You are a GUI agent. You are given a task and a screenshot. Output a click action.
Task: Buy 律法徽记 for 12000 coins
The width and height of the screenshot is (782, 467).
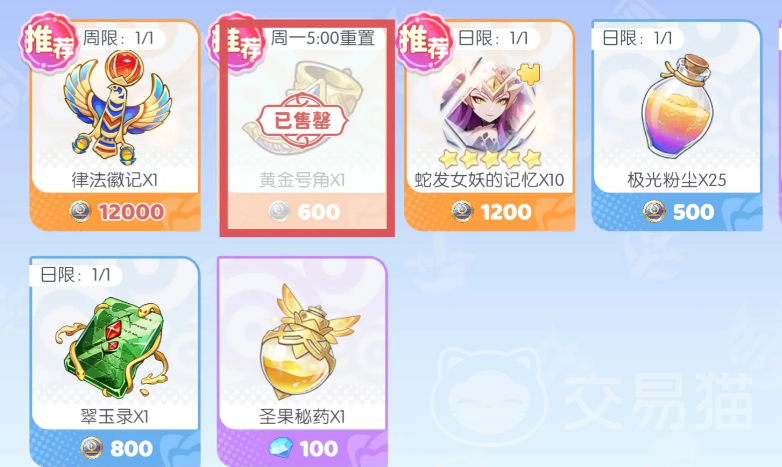pyautogui.click(x=116, y=212)
